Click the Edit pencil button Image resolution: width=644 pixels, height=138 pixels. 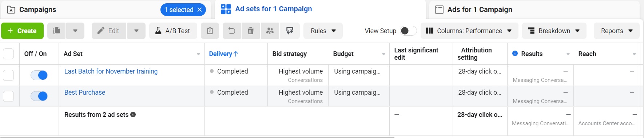coord(109,31)
